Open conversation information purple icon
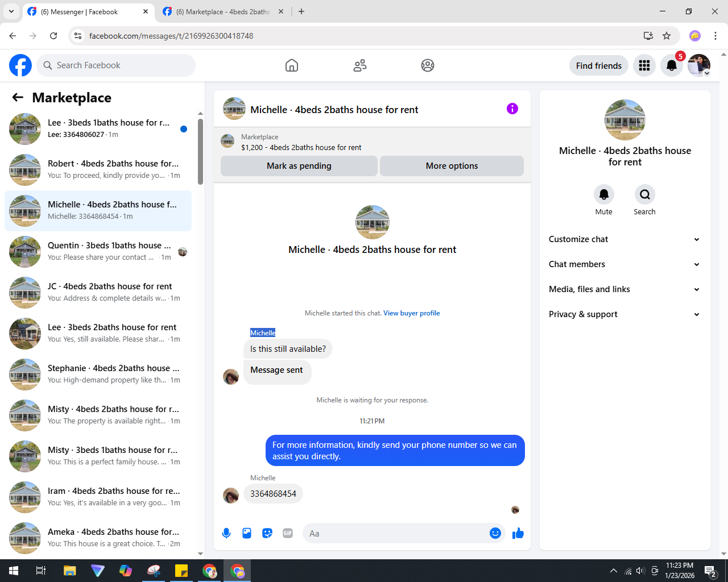 [512, 109]
